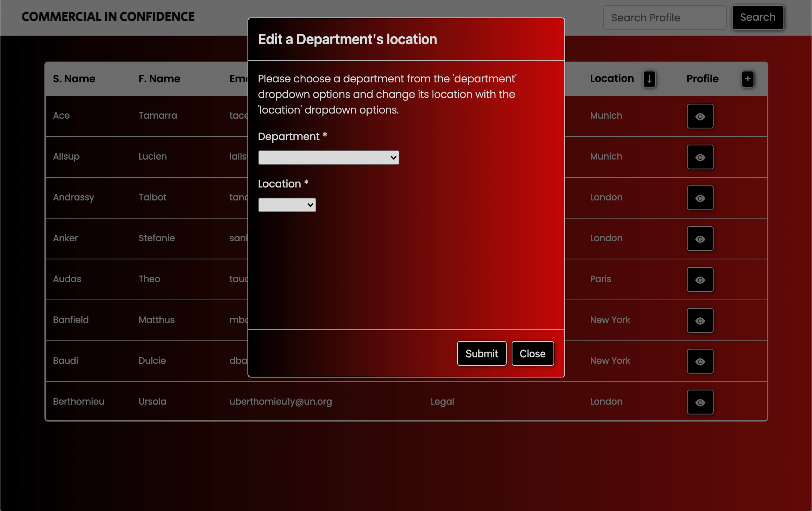Click the surname Audas

coord(67,279)
